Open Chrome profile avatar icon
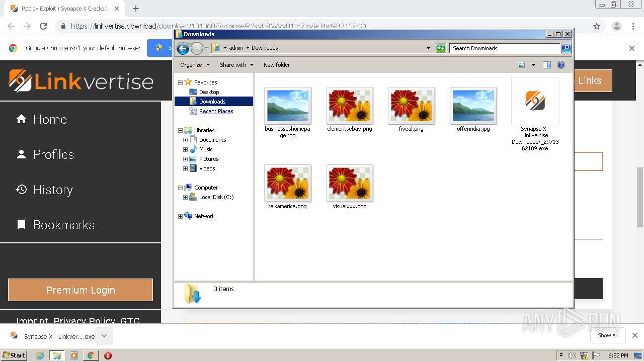 617,26
